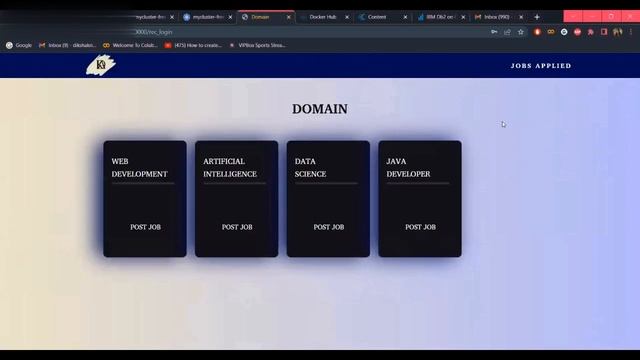Click the DOMAIN page heading
The height and width of the screenshot is (360, 640).
coord(320,109)
